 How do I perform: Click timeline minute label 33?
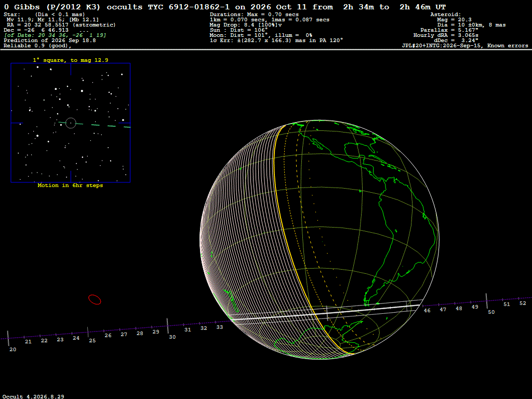pyautogui.click(x=220, y=327)
